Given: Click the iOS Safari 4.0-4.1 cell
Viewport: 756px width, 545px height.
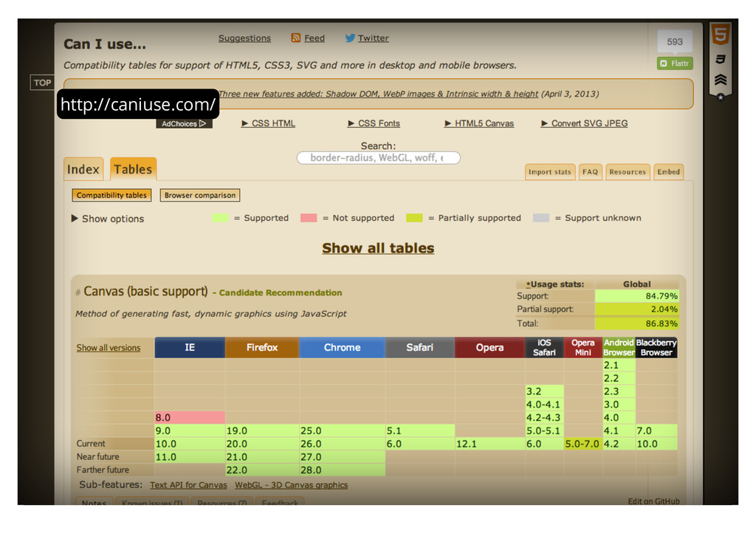Looking at the screenshot, I should pos(544,405).
